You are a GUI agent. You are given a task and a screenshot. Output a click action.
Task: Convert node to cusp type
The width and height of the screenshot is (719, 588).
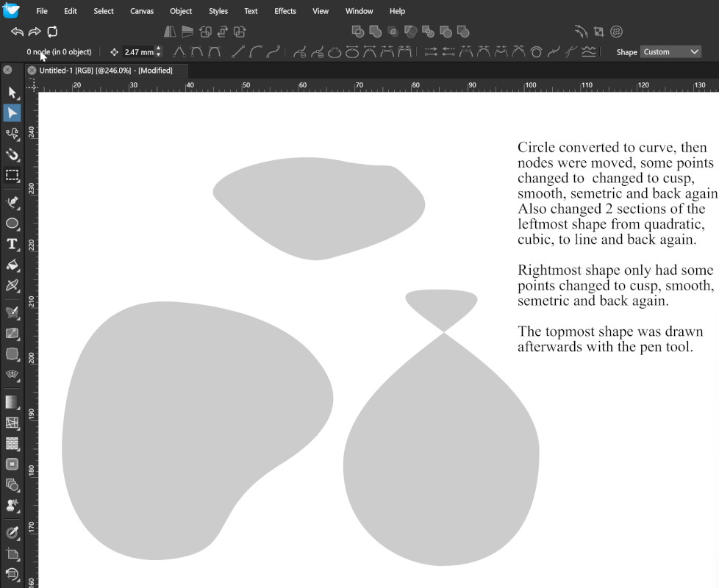coord(179,51)
